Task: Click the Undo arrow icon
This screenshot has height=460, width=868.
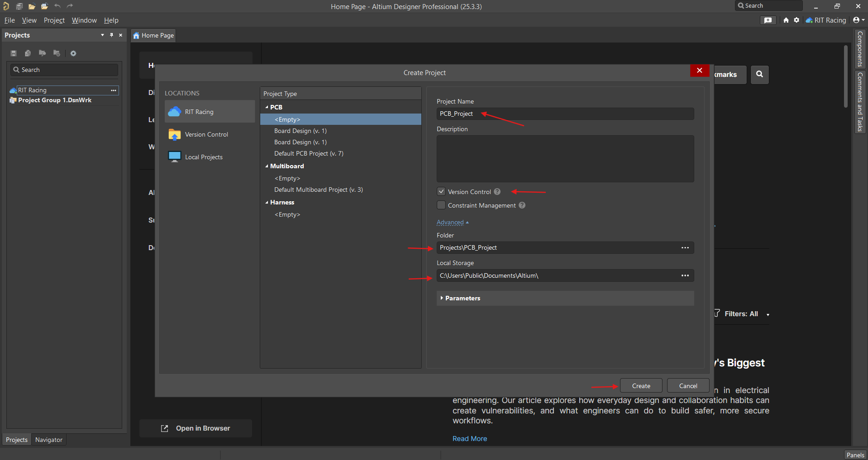Action: (x=57, y=6)
